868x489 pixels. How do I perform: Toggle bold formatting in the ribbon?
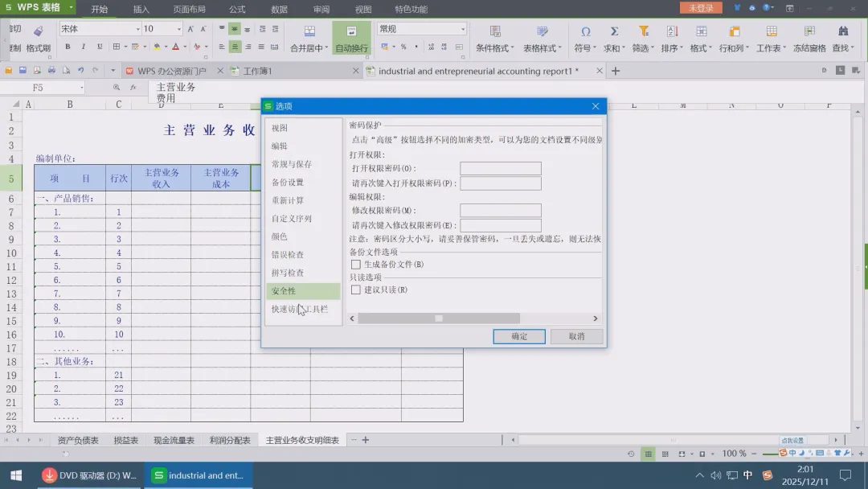68,47
